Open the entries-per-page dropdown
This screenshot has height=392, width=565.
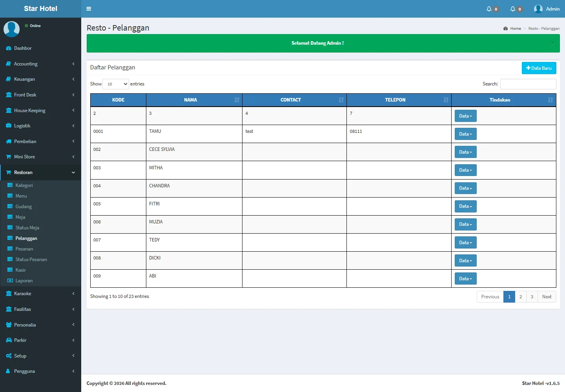pos(115,84)
